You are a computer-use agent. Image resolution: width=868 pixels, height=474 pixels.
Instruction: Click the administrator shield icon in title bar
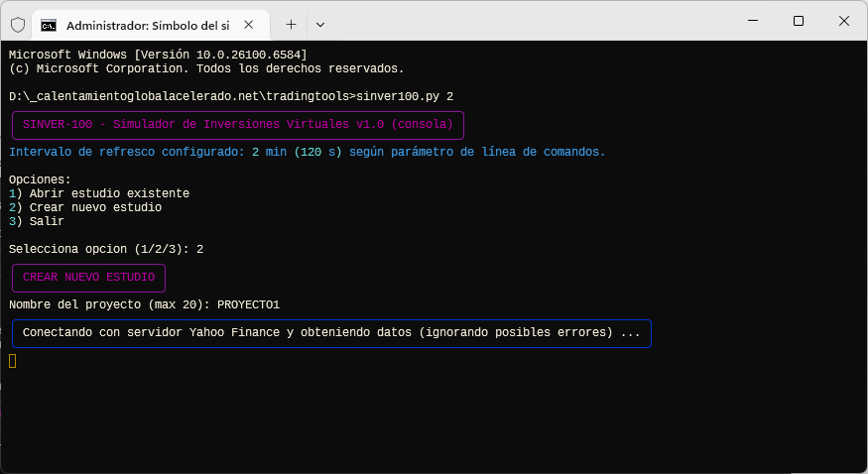point(17,24)
